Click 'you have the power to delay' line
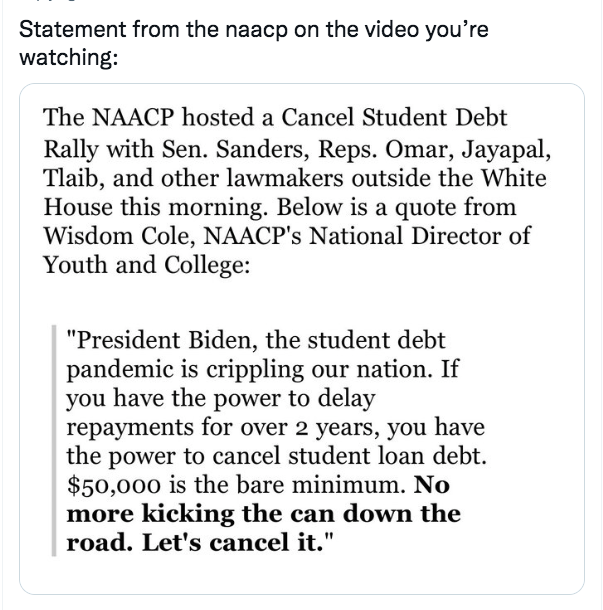This screenshot has height=610, width=603. coord(221,398)
